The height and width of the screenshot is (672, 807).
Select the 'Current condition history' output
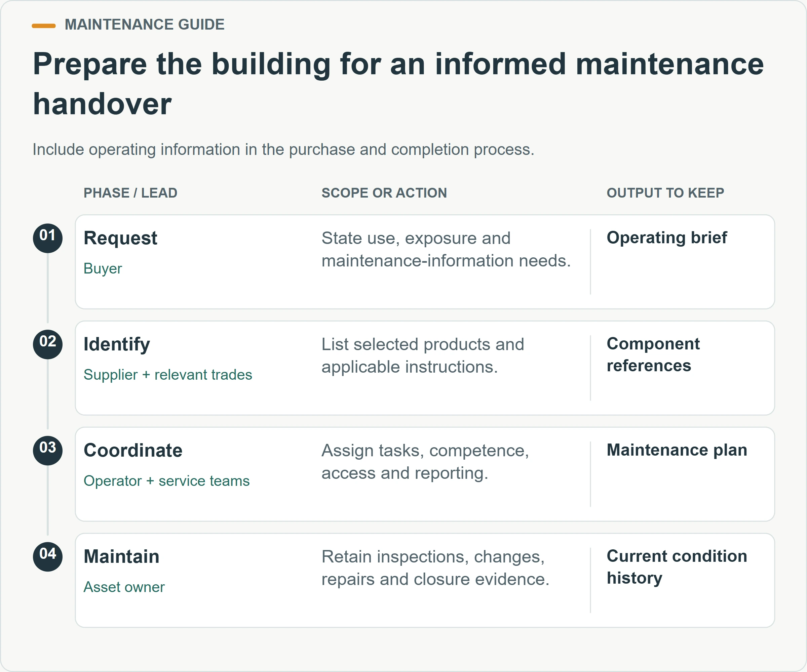(677, 567)
